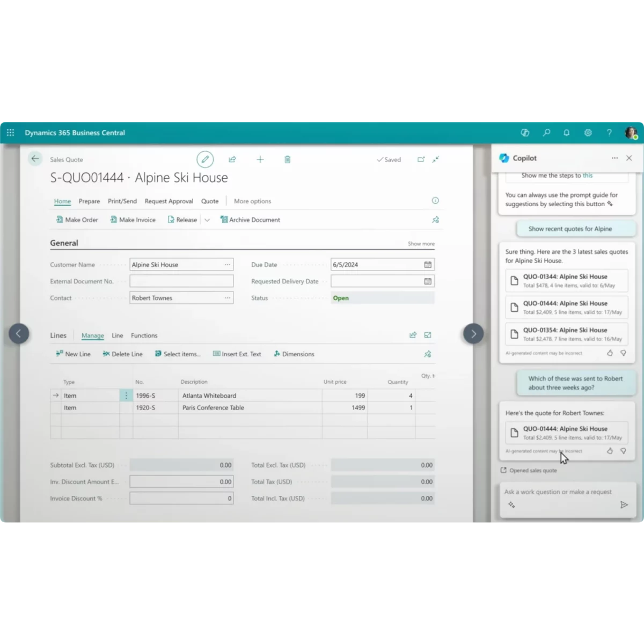
Task: Add a New Line
Action: 73,354
